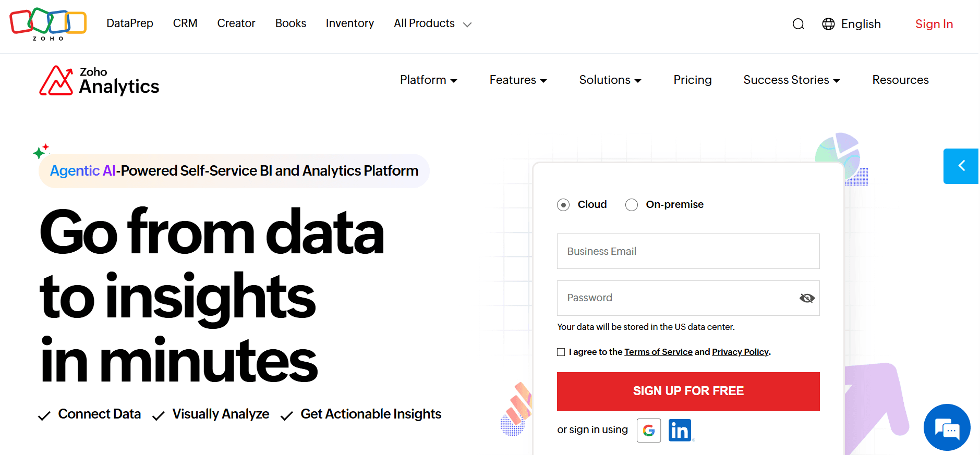980x455 pixels.
Task: Expand the Platform menu
Action: tap(428, 80)
